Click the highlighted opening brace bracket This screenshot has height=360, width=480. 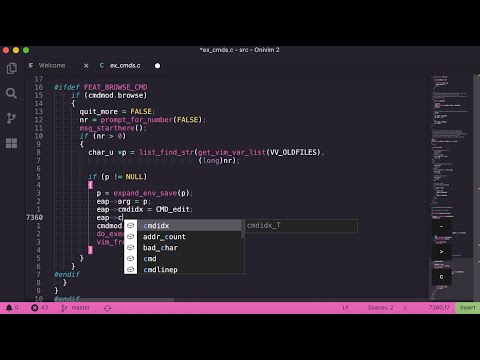click(x=90, y=185)
